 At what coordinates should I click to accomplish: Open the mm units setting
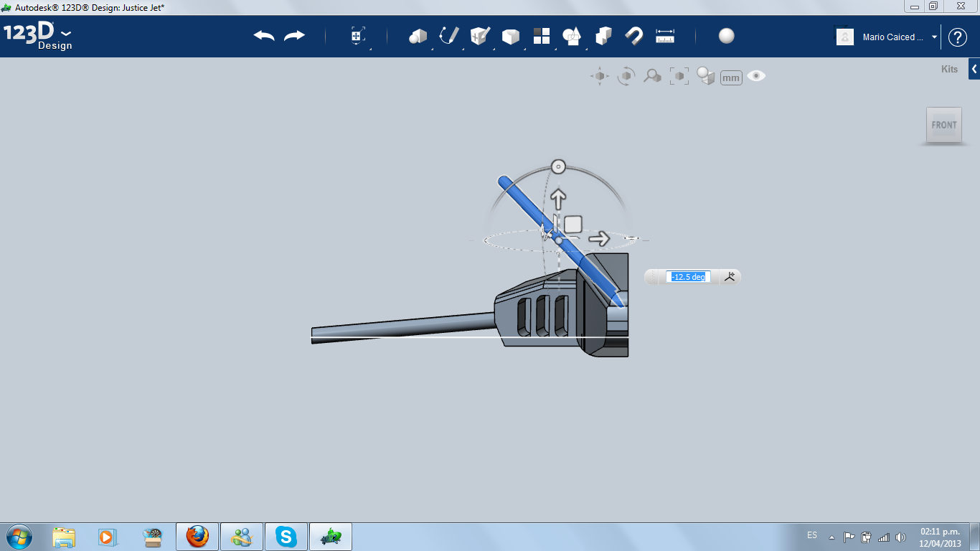[731, 77]
